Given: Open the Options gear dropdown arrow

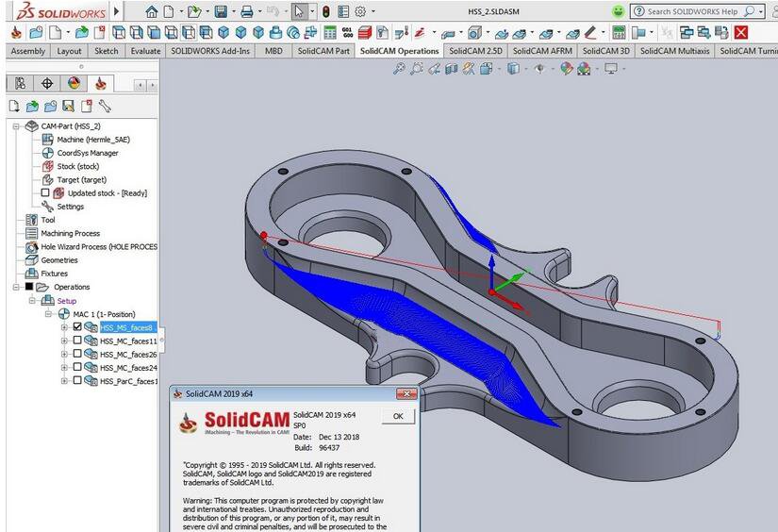Looking at the screenshot, I should coord(373,11).
